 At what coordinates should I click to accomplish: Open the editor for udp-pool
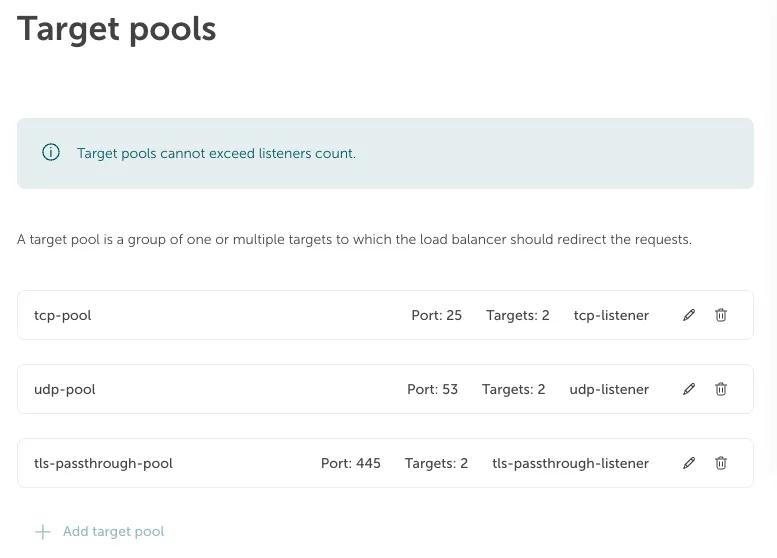[689, 389]
